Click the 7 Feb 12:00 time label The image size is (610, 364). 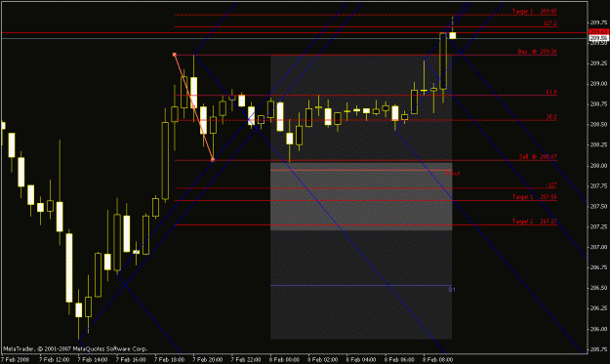(54, 360)
